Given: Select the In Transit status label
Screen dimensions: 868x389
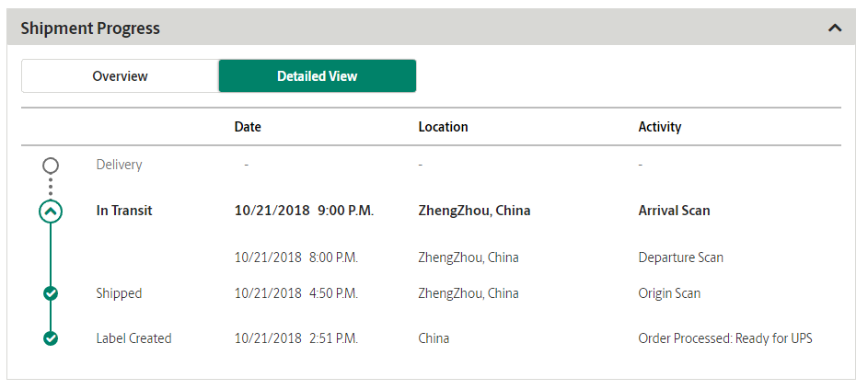Looking at the screenshot, I should click(x=124, y=211).
